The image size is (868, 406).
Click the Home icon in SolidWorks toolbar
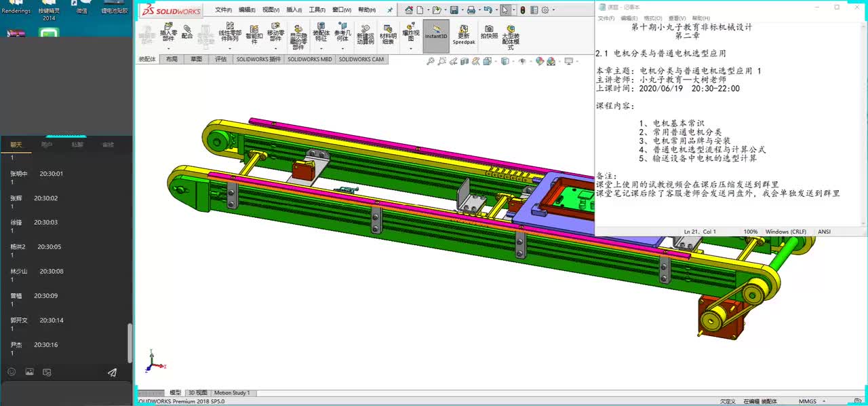(x=409, y=10)
